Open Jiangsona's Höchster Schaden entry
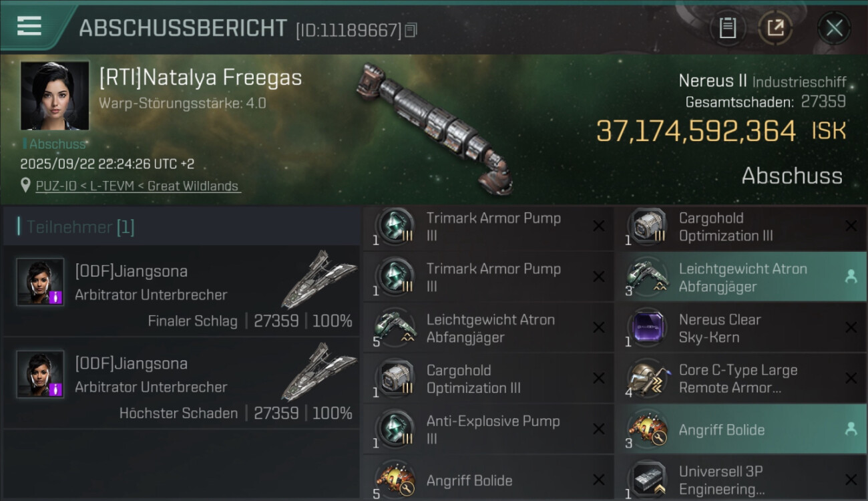This screenshot has height=501, width=868. [x=182, y=383]
